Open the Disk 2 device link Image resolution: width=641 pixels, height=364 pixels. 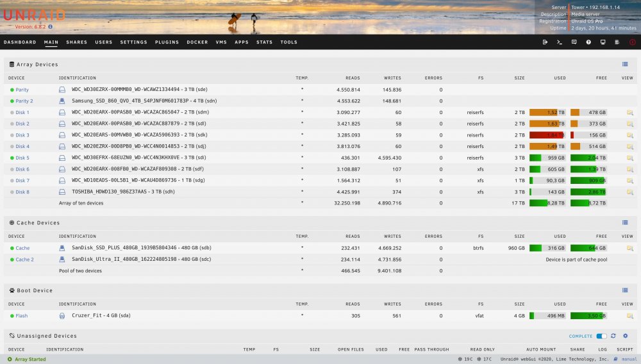(22, 124)
